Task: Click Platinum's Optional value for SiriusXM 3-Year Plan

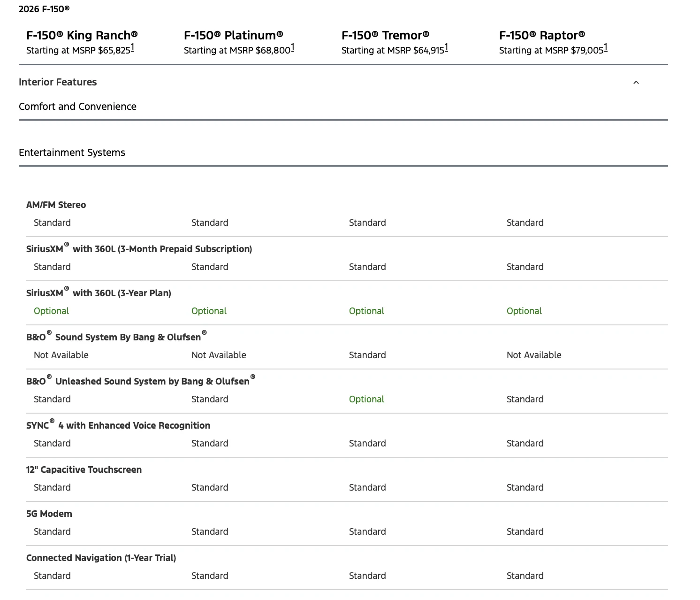Action: click(209, 311)
